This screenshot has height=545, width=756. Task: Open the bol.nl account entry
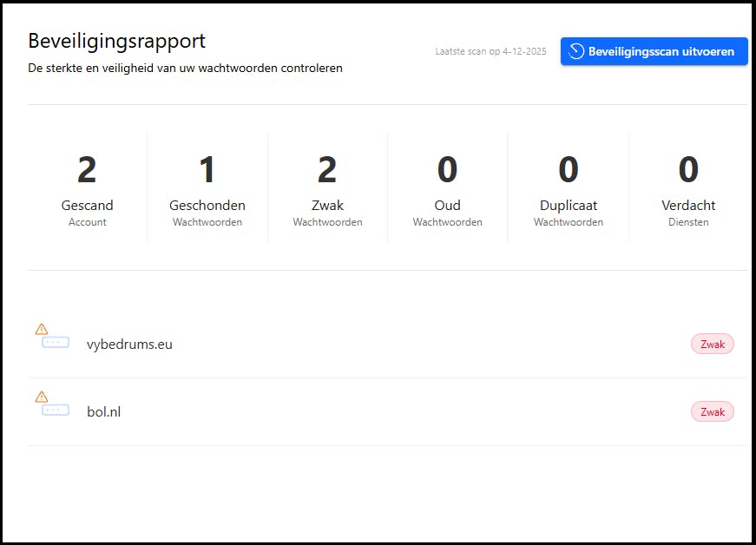(x=388, y=411)
